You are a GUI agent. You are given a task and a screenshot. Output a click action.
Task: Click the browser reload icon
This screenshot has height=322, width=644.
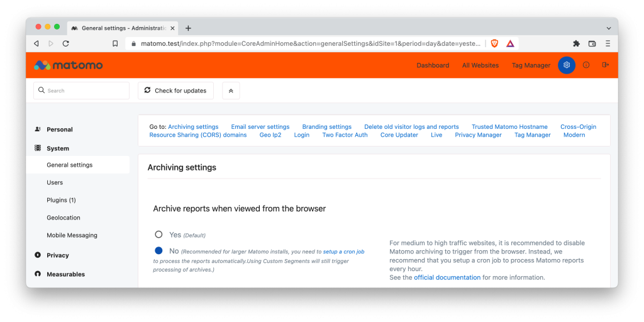(x=65, y=43)
